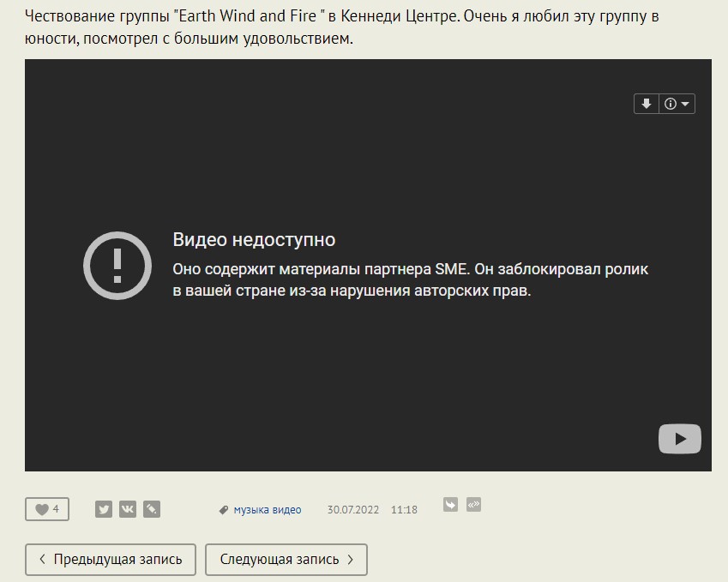Click the download arrow icon on the video
This screenshot has height=582, width=728.
tap(647, 104)
